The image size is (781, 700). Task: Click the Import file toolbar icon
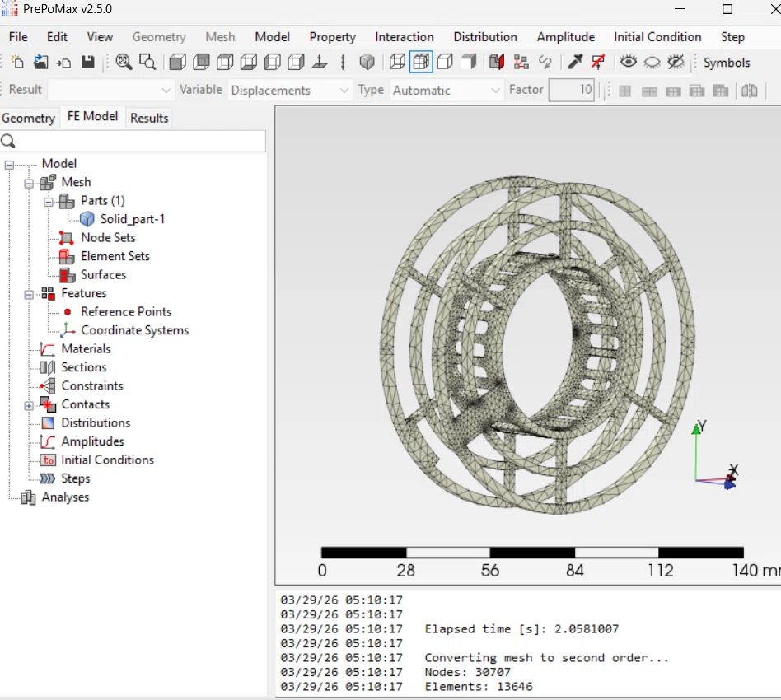(63, 63)
